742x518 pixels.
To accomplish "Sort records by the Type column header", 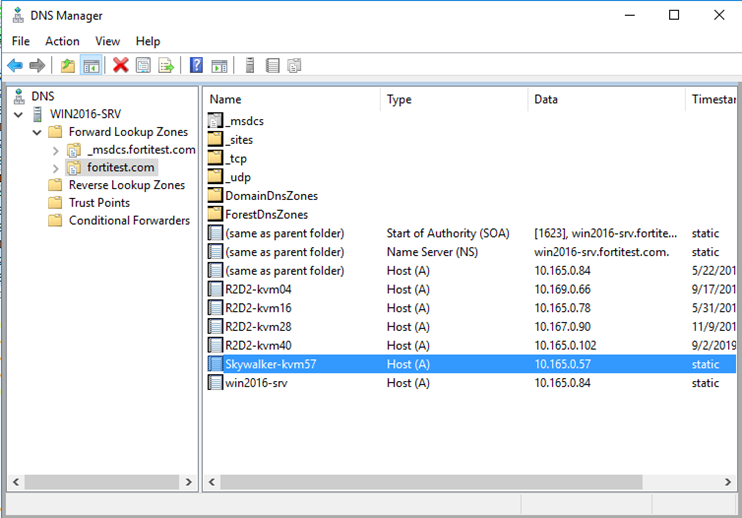I will [453, 100].
